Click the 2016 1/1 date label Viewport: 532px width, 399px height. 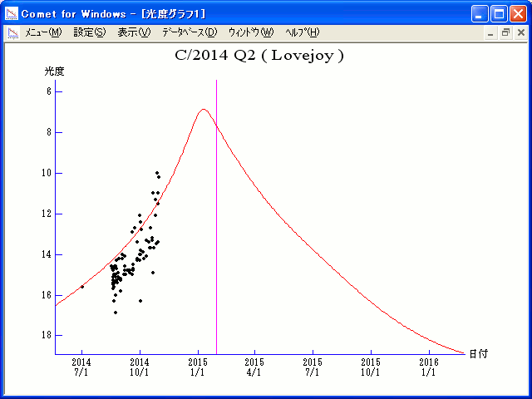(429, 367)
